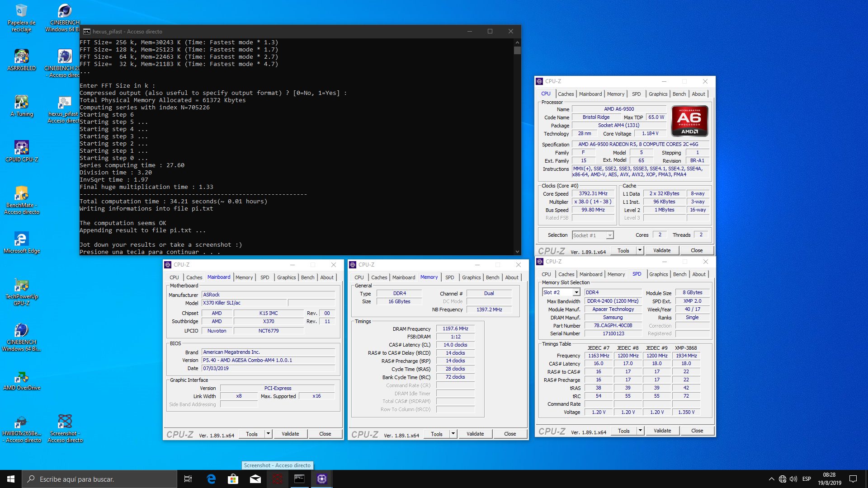
Task: Open Mainboard tab in Memory window
Action: click(403, 277)
